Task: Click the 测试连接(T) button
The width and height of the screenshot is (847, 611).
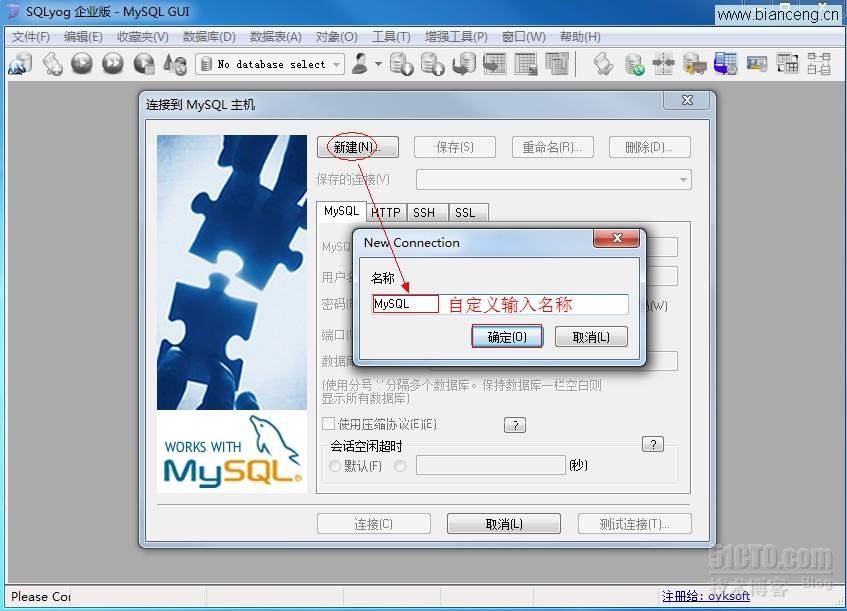Action: (x=635, y=523)
